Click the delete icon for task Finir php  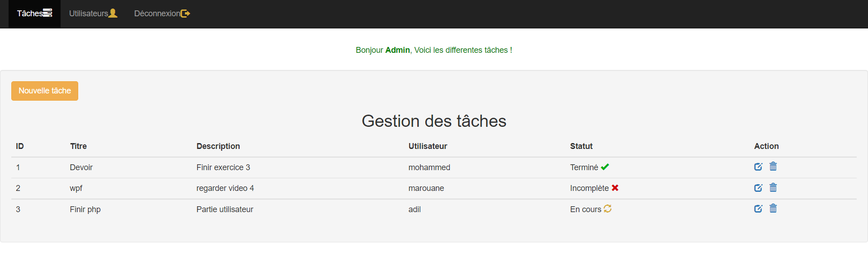point(773,209)
